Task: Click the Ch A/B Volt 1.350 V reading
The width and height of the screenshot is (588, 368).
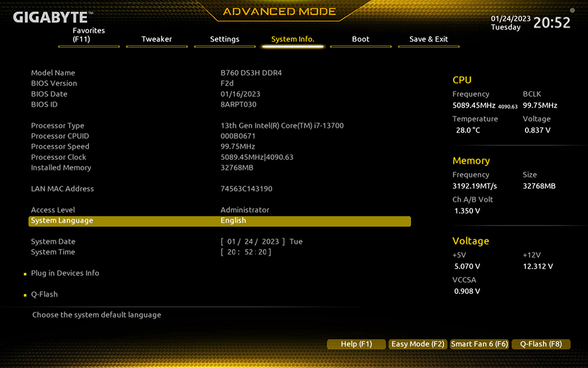Action: coord(467,210)
